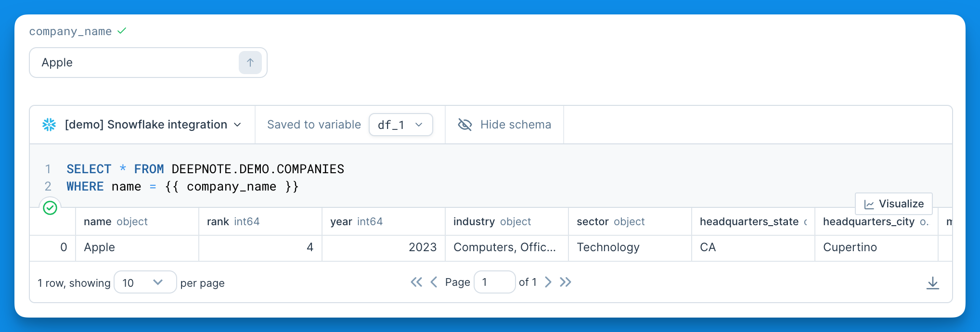Click line 2 of the SQL query

click(x=182, y=187)
